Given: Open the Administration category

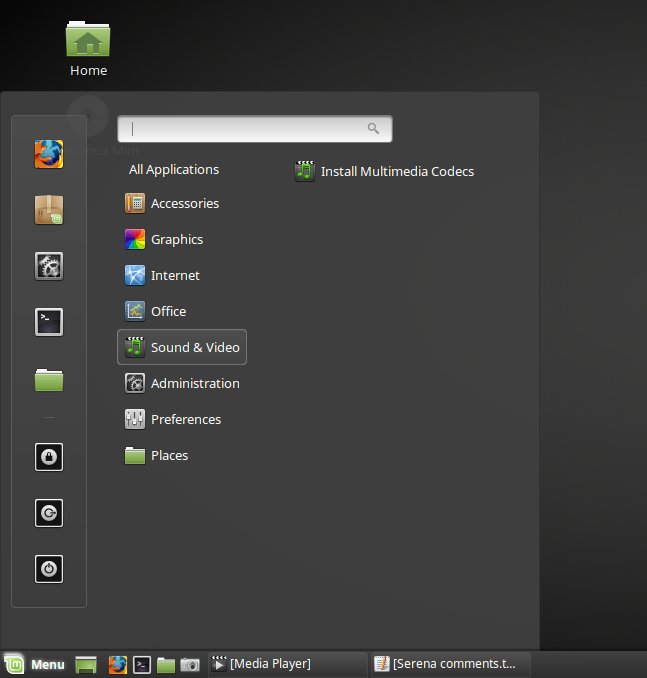Looking at the screenshot, I should (x=182, y=383).
